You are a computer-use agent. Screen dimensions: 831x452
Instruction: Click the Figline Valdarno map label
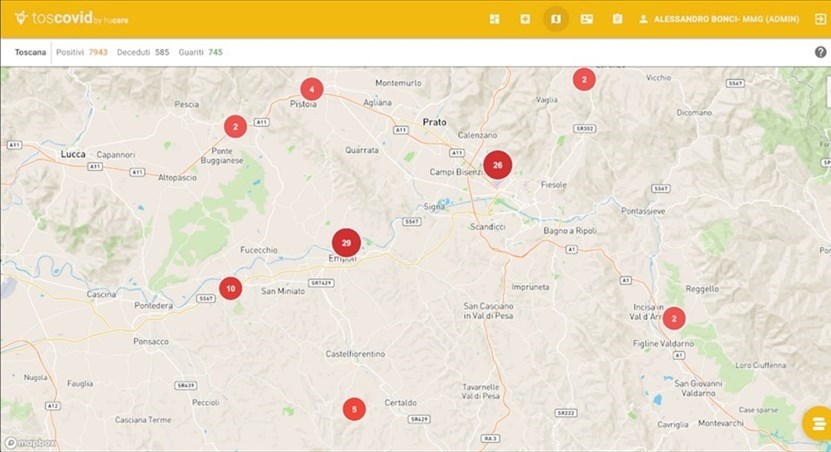tap(663, 343)
